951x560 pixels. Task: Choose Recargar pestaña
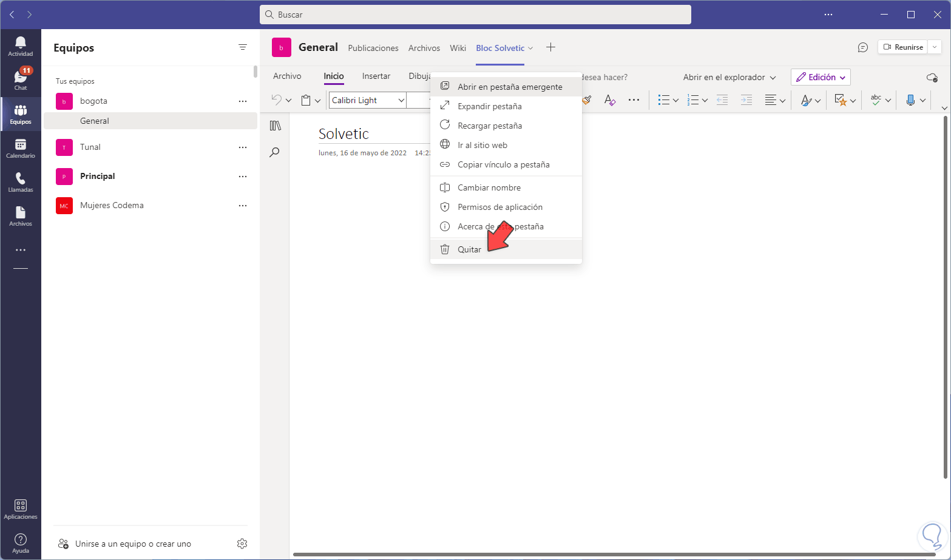[506, 126]
